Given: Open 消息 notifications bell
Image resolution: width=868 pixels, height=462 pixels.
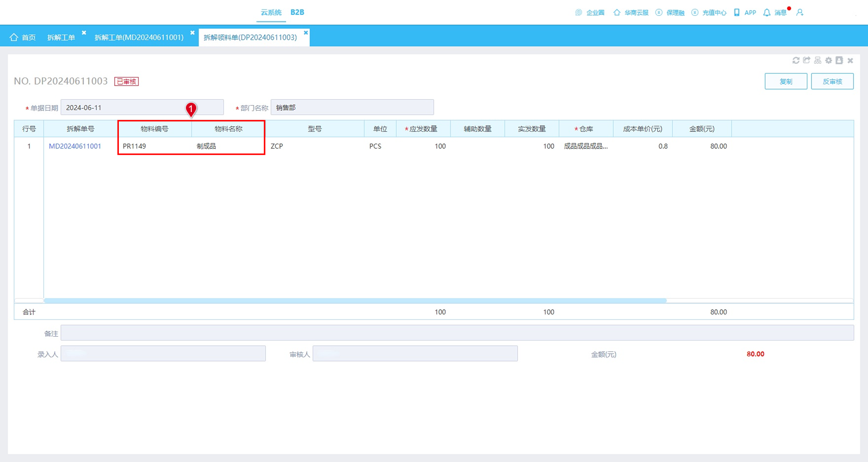Looking at the screenshot, I should tap(775, 12).
